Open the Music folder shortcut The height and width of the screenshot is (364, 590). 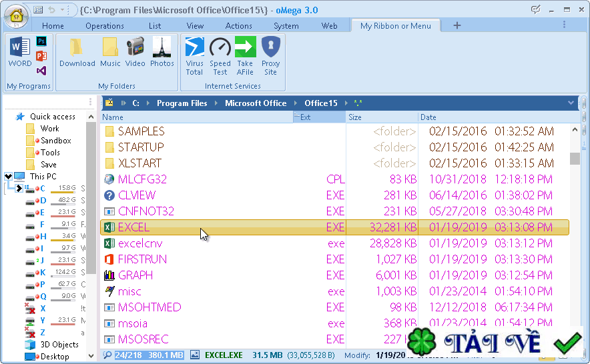[110, 53]
